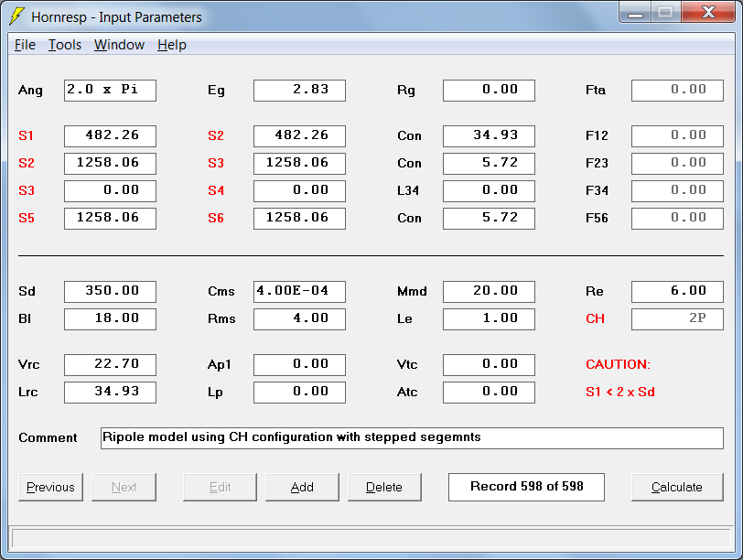Open the Window menu
This screenshot has height=560, width=743.
[119, 45]
